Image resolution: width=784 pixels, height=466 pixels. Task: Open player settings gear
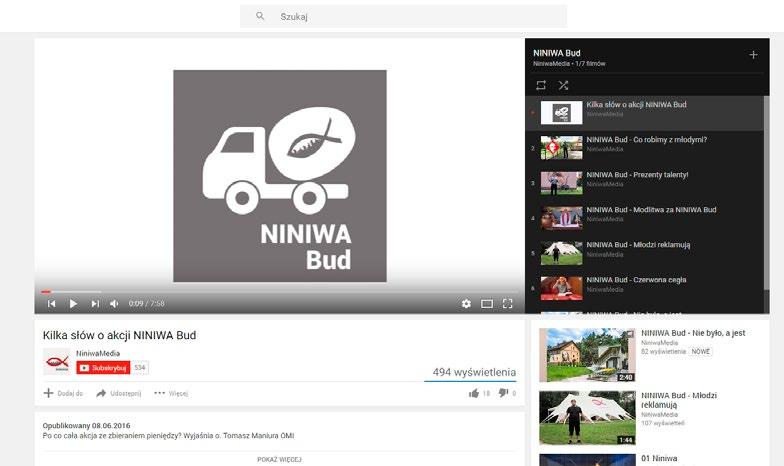(466, 304)
